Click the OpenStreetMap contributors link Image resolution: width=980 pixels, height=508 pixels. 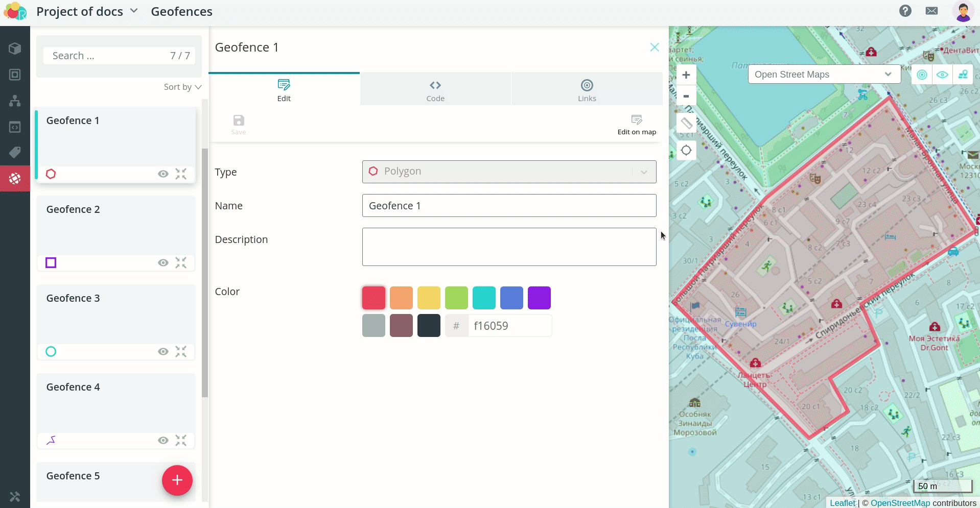point(900,503)
